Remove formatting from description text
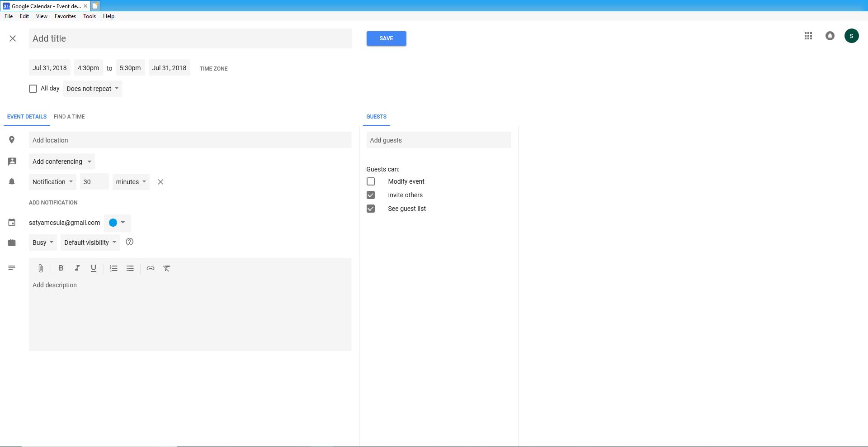Screen dimensions: 868x447 coord(167,268)
